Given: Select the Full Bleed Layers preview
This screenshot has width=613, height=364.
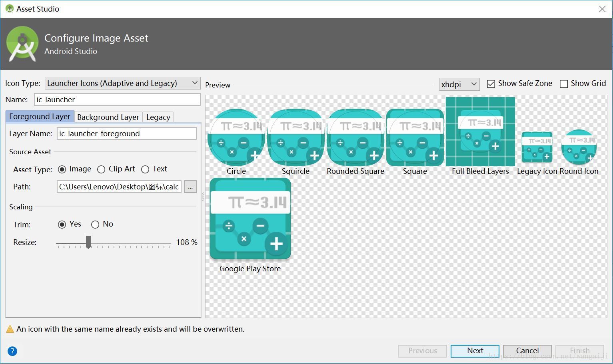Looking at the screenshot, I should tap(480, 131).
